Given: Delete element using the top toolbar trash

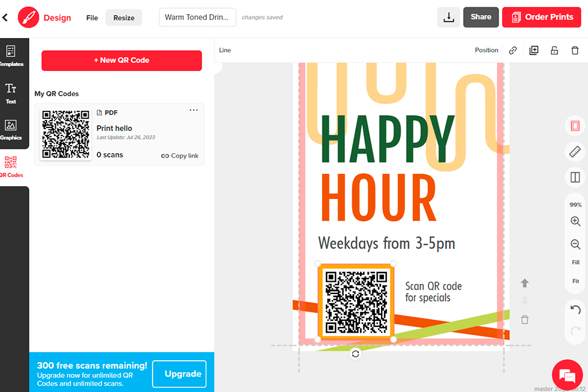Looking at the screenshot, I should [575, 50].
